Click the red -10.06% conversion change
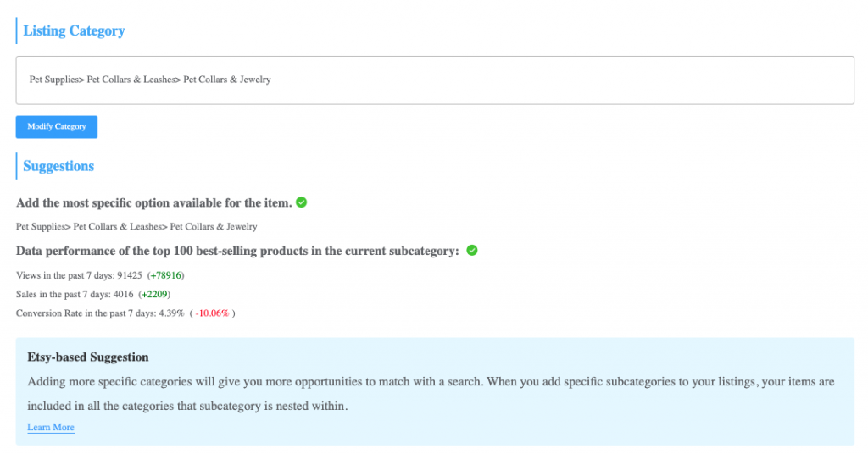Viewport: 868px width, 454px height. pyautogui.click(x=212, y=313)
